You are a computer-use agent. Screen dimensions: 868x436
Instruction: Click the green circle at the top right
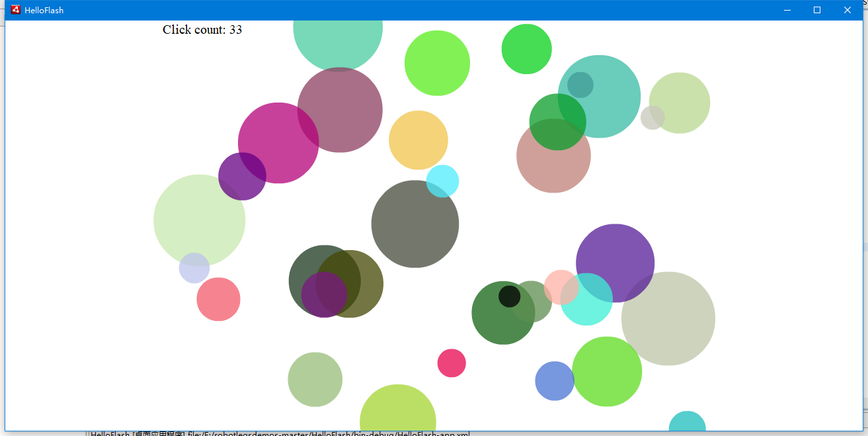(526, 48)
